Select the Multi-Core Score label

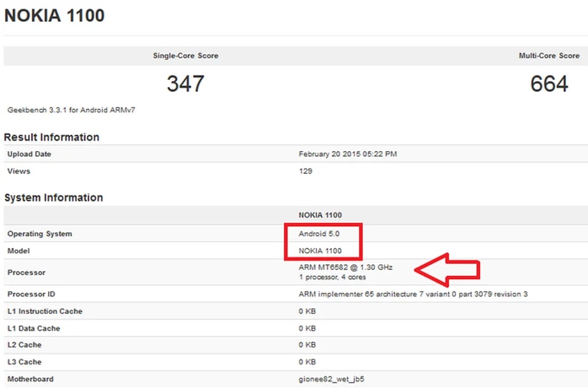549,56
